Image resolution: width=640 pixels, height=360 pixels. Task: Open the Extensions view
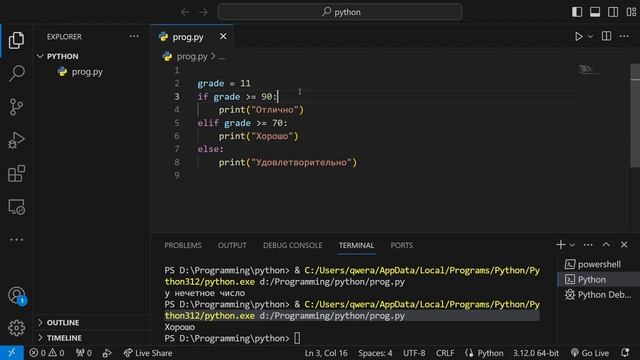(x=16, y=173)
